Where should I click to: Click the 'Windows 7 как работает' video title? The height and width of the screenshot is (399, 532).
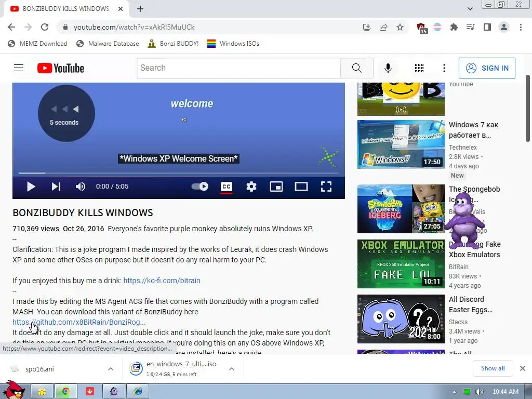[474, 130]
